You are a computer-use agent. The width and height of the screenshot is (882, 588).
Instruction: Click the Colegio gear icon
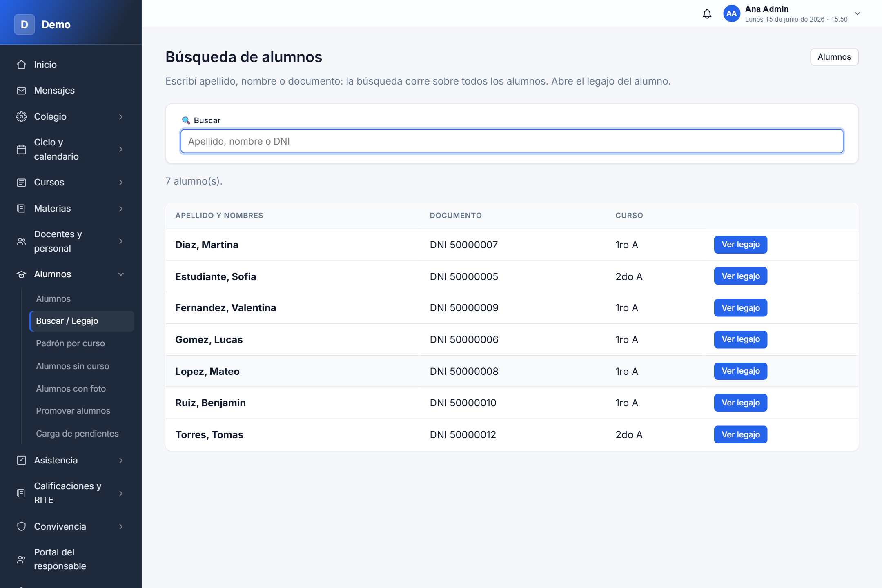tap(21, 117)
